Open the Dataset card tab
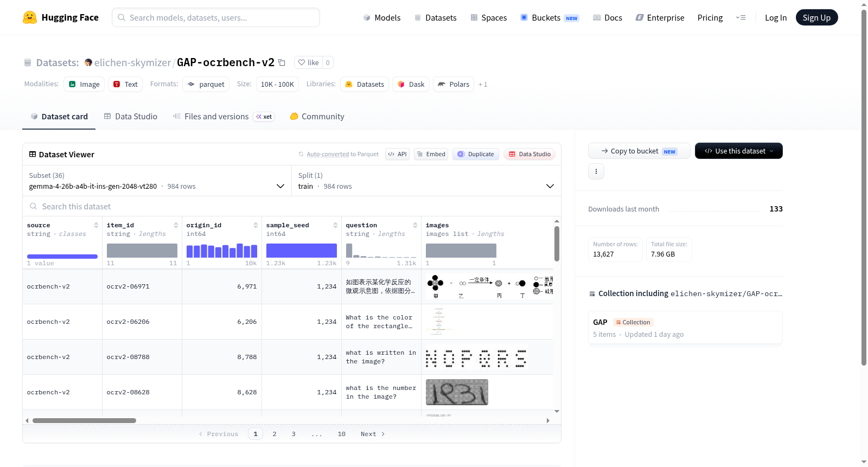Image resolution: width=868 pixels, height=467 pixels. pyautogui.click(x=59, y=116)
